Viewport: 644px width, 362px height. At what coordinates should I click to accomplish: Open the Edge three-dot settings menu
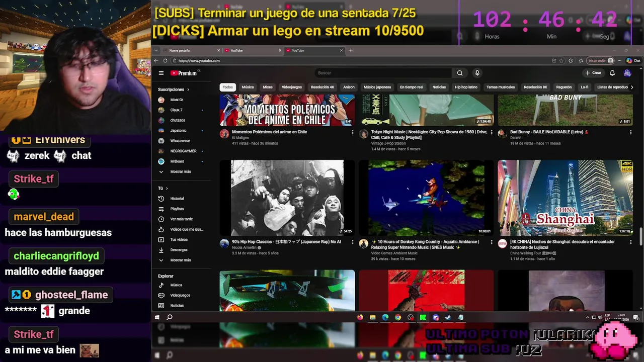pos(619,61)
